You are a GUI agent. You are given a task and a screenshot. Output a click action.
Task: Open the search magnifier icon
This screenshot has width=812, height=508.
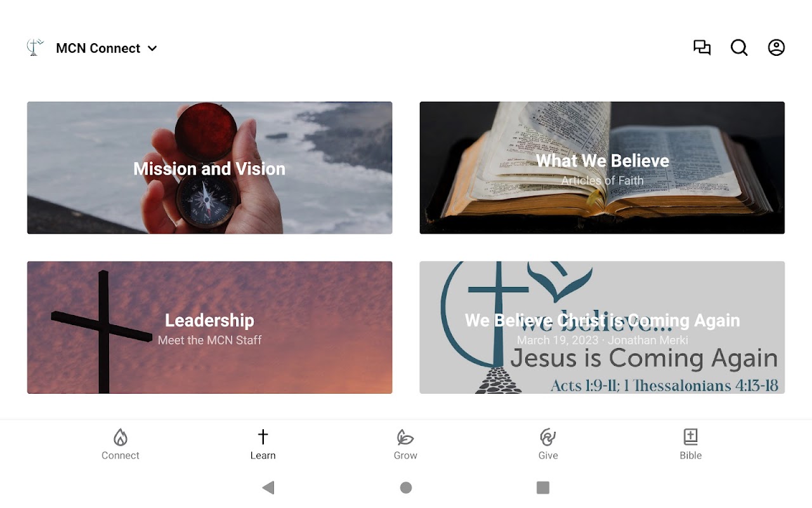(x=739, y=48)
